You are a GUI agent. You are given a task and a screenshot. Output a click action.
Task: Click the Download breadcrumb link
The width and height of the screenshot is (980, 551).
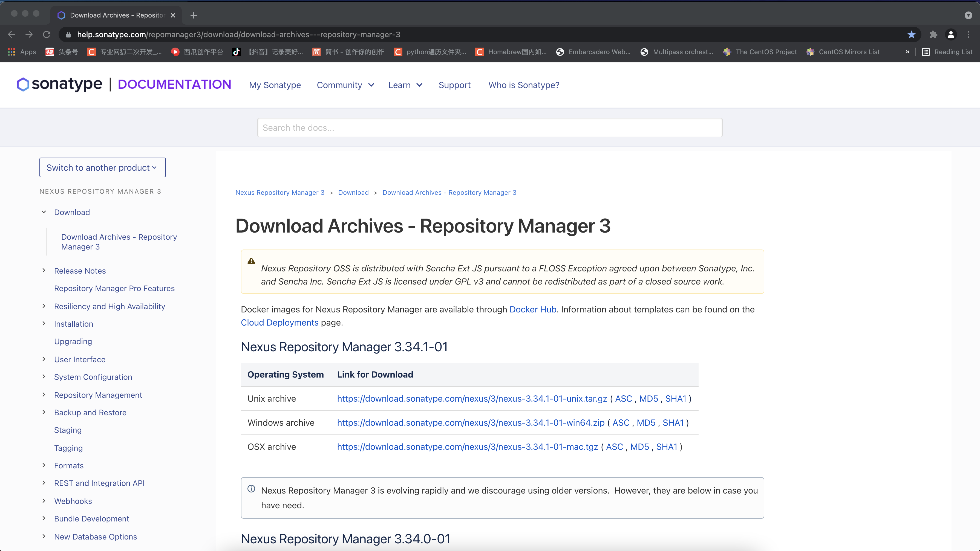(x=353, y=192)
